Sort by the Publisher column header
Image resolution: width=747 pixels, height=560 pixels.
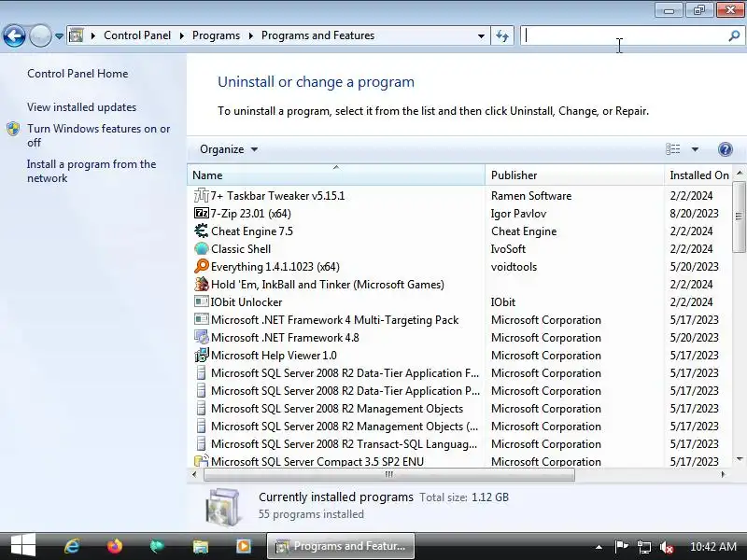tap(574, 175)
